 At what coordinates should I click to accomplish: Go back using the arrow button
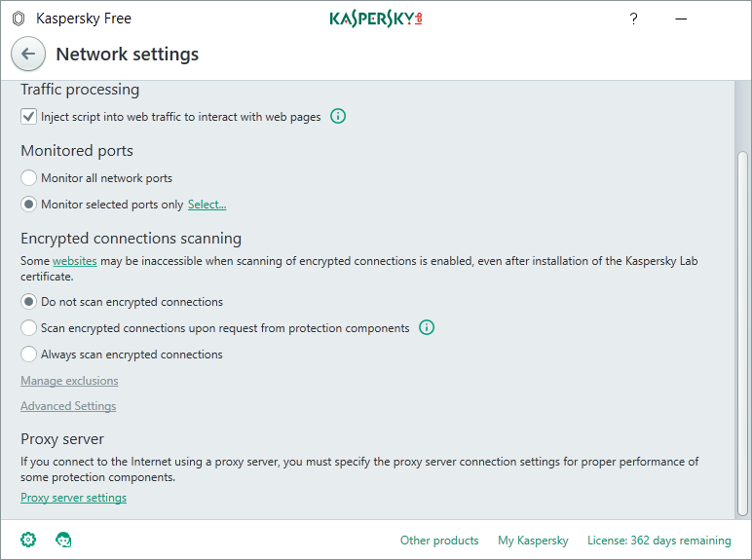click(28, 54)
